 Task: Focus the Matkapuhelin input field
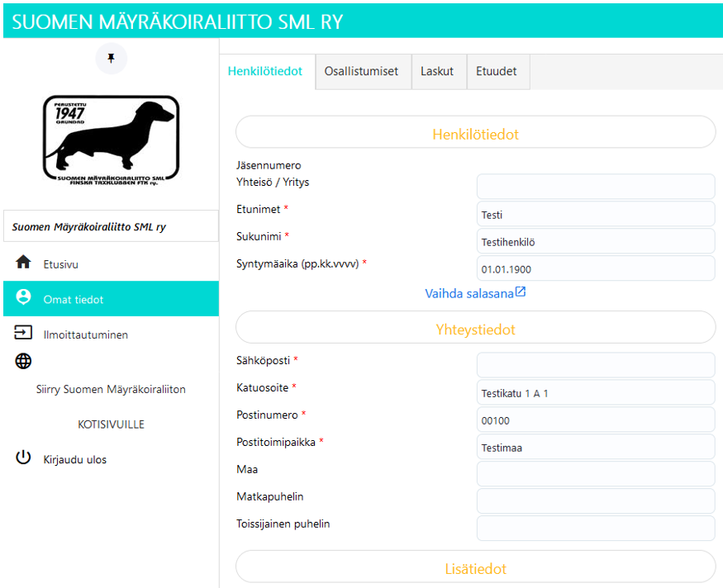point(595,500)
